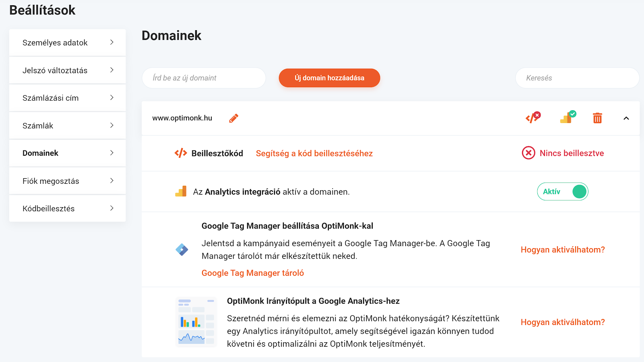The width and height of the screenshot is (644, 362).
Task: Click the www.optimonk.hu domain name
Action: tap(182, 118)
